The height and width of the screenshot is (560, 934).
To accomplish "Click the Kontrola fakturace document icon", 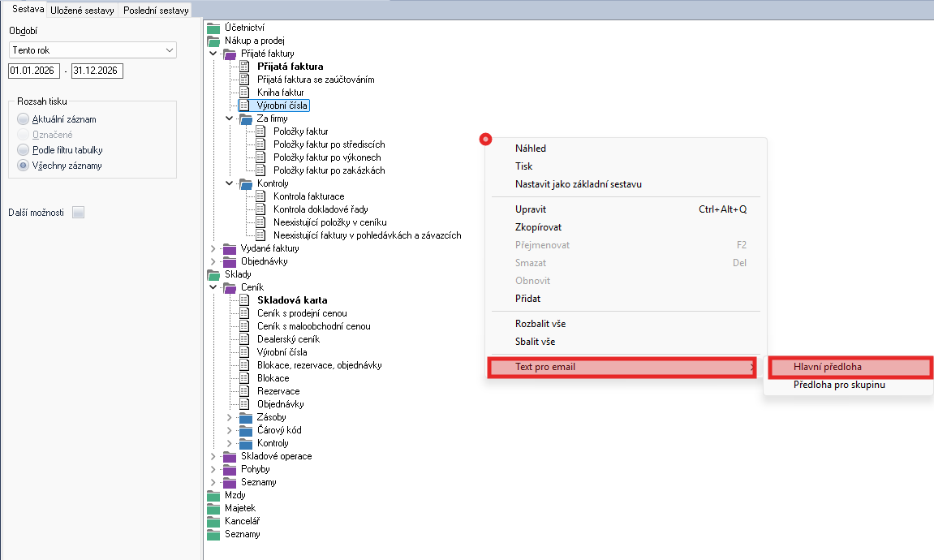I will tap(261, 196).
